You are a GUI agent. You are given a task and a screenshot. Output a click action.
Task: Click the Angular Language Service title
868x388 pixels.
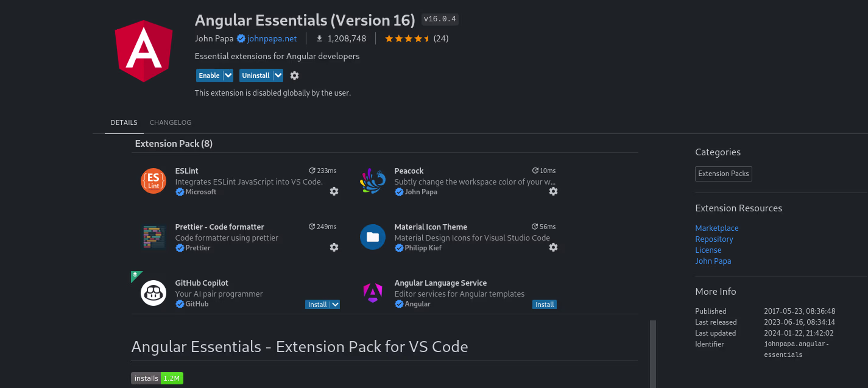440,283
